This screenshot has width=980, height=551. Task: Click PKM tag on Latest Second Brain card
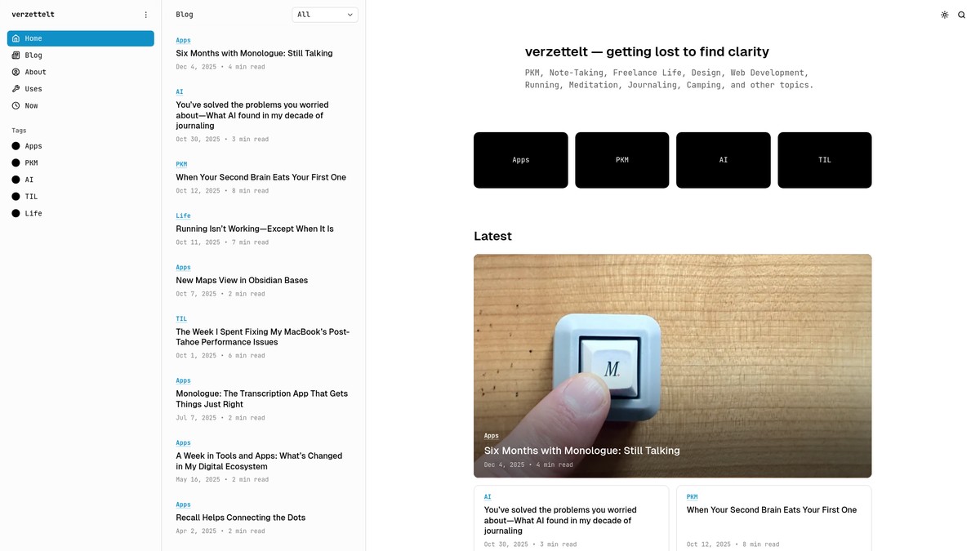click(692, 497)
